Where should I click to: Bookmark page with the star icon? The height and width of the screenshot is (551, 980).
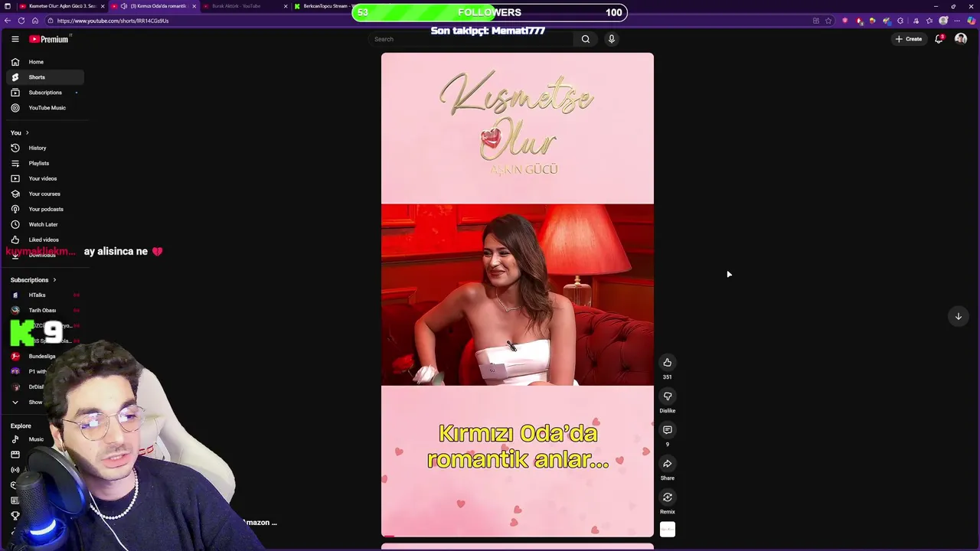point(828,21)
